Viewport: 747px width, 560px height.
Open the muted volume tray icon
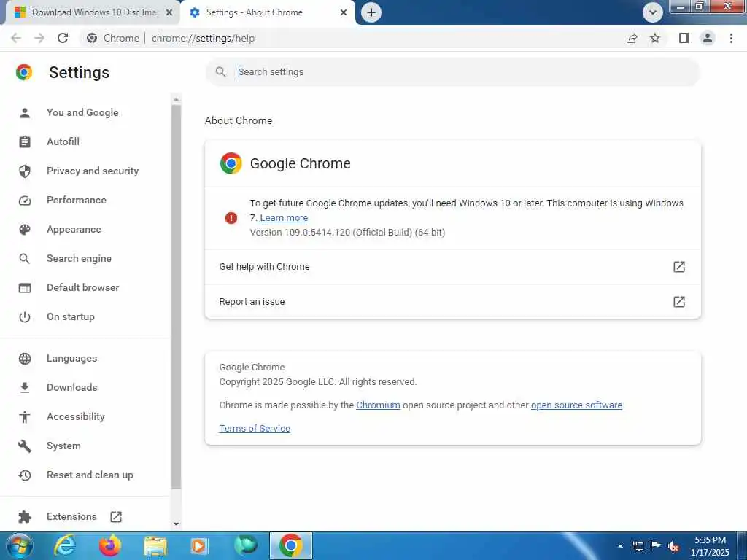point(673,546)
